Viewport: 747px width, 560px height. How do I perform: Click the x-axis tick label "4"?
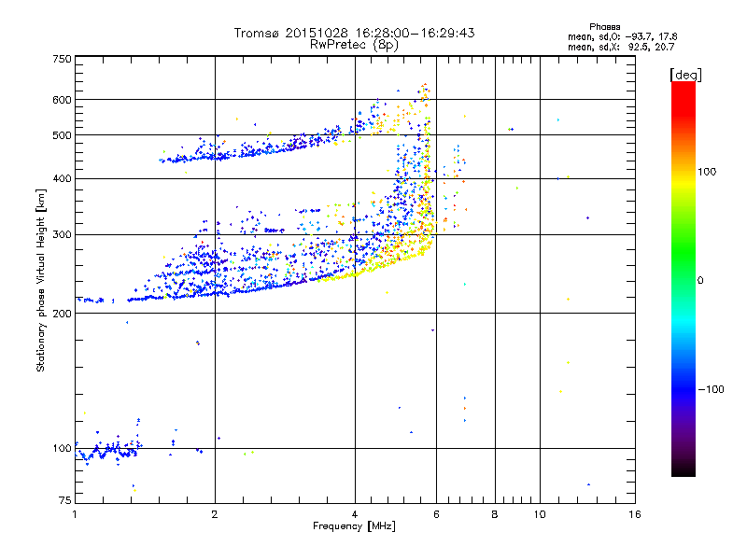point(355,514)
